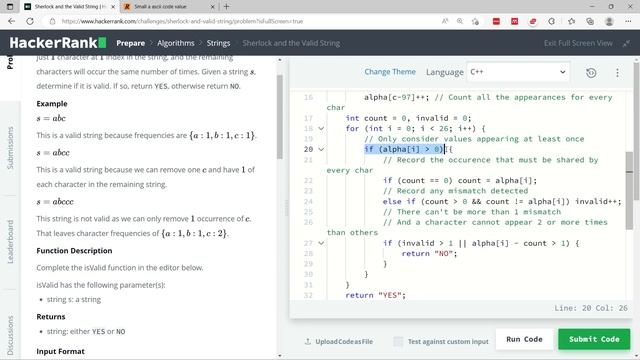Viewport: 640px width, 360px height.
Task: Open the Language C++ dropdown
Action: click(518, 72)
